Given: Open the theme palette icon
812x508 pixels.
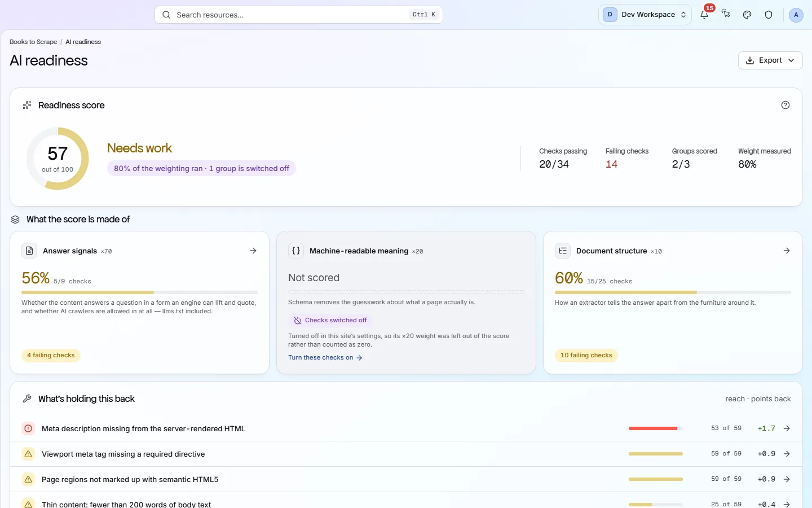Looking at the screenshot, I should [x=747, y=15].
